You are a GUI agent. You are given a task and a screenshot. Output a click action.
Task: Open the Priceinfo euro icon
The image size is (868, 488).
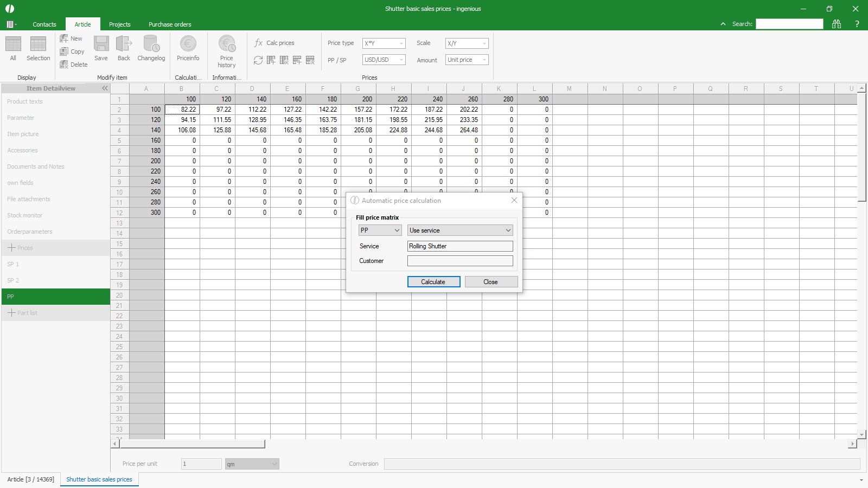(188, 44)
